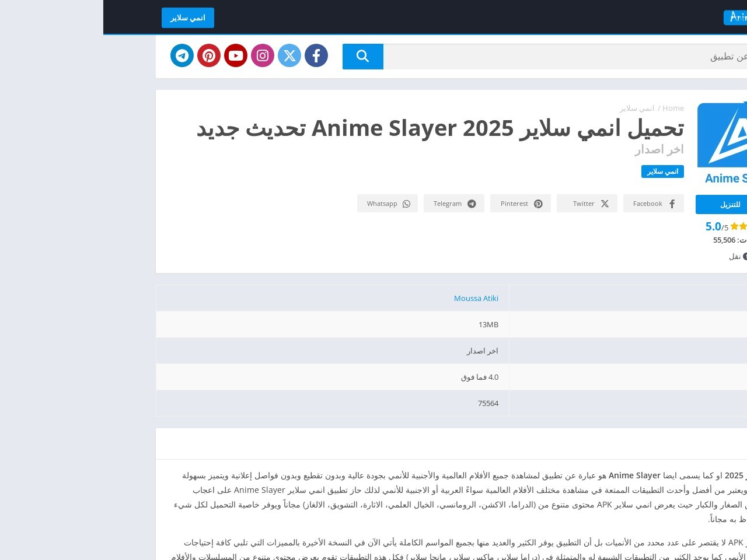Share the post via Facebook button

pyautogui.click(x=654, y=204)
